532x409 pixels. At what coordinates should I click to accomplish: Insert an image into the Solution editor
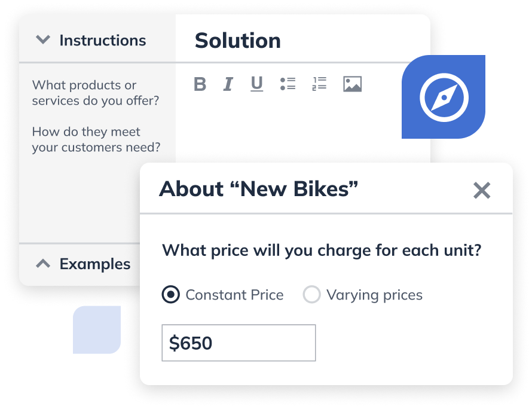pyautogui.click(x=352, y=84)
